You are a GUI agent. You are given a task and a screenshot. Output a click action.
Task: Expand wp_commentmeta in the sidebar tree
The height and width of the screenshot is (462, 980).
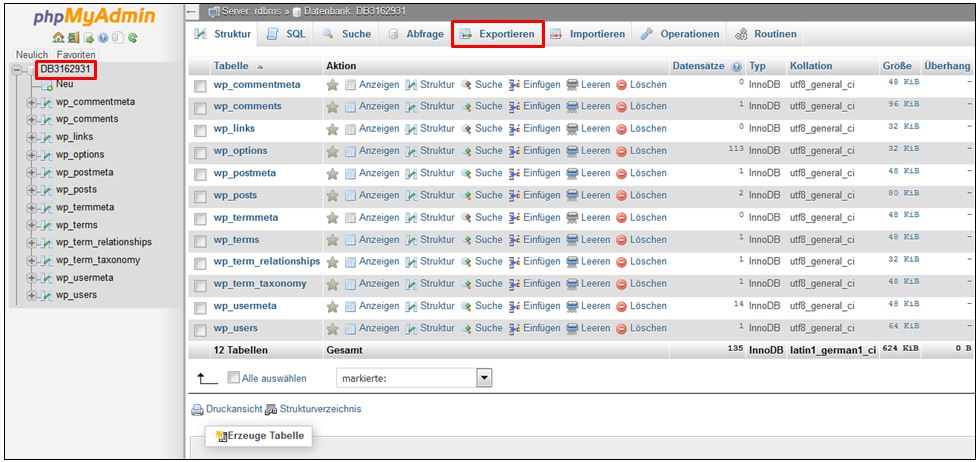tap(32, 102)
